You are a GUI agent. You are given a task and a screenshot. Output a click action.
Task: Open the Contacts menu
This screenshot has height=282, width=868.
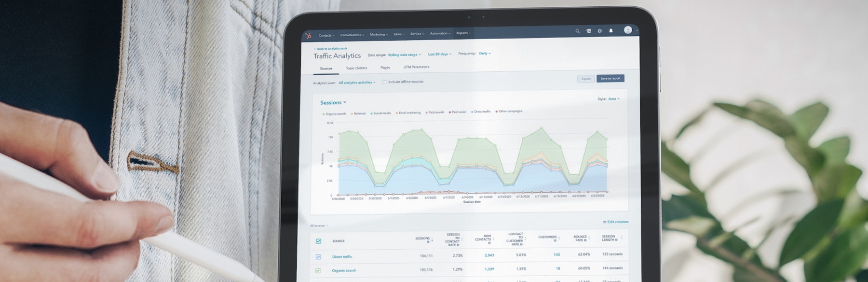tap(326, 35)
